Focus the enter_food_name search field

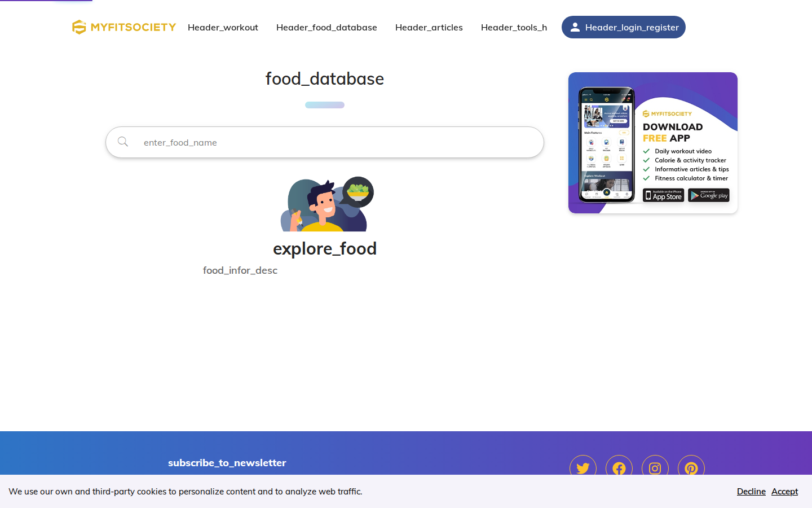325,142
